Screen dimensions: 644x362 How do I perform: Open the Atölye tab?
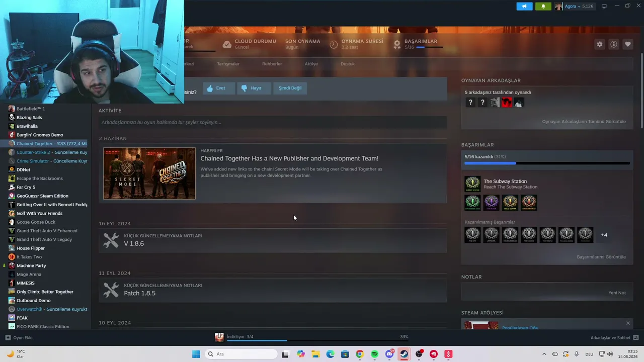(311, 64)
